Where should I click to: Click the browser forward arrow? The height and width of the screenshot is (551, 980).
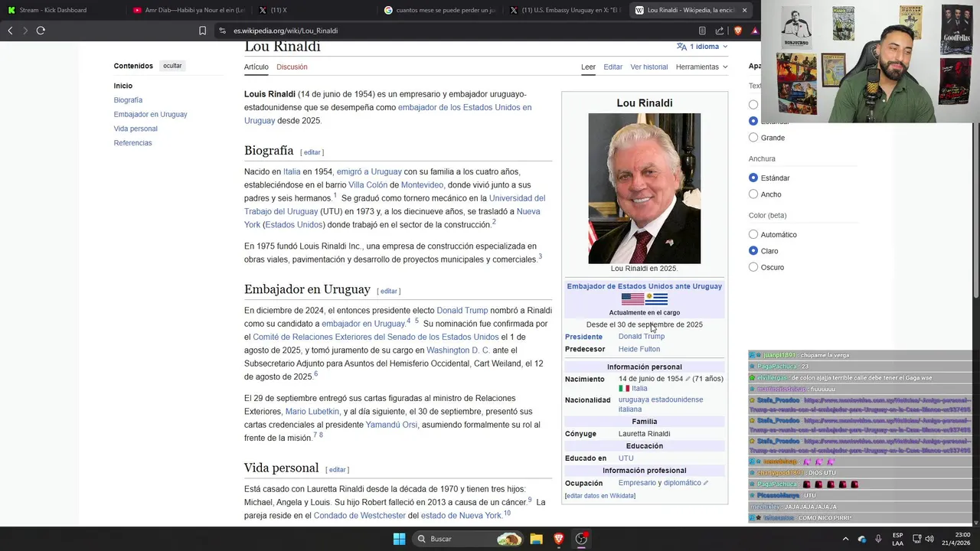click(x=25, y=31)
